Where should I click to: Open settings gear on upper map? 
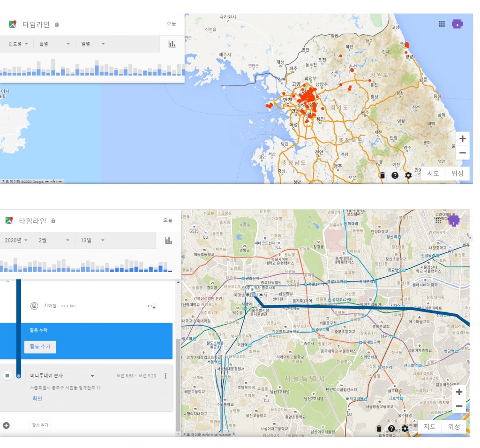[408, 175]
